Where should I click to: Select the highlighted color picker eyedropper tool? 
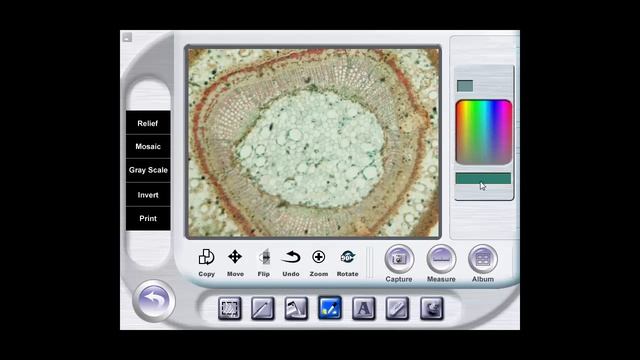[330, 308]
